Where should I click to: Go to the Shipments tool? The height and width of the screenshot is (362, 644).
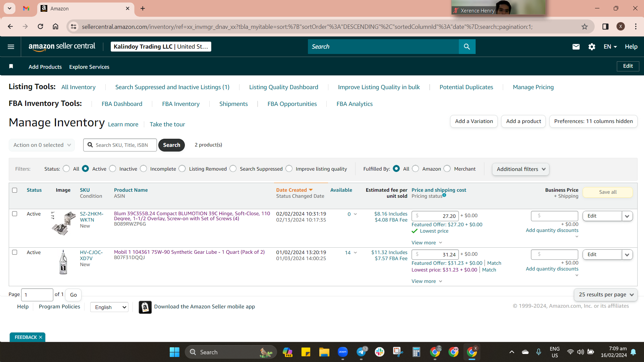click(x=233, y=104)
